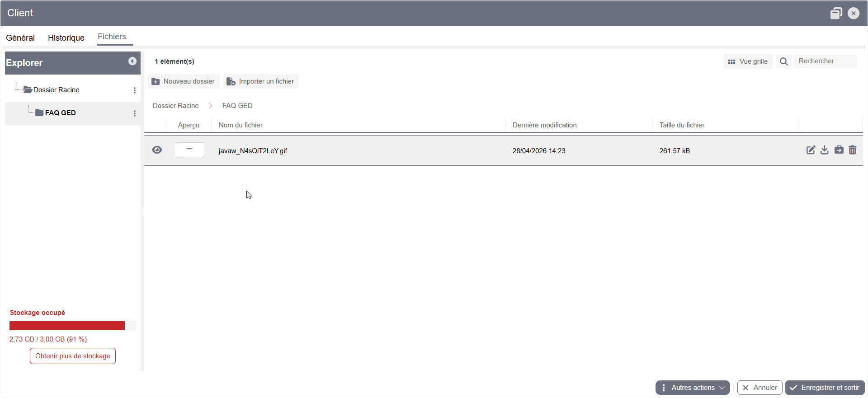Click in the Rechercher search field
This screenshot has height=398, width=868.
pos(825,61)
